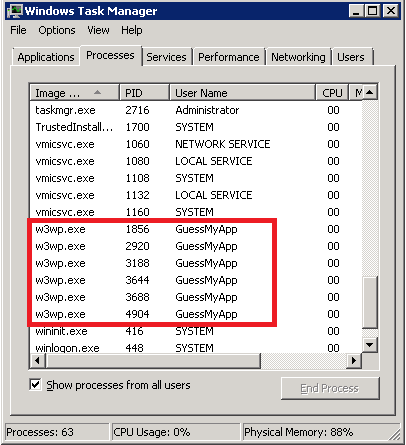The image size is (406, 445).
Task: Sort by the User Name column header
Action: click(242, 93)
